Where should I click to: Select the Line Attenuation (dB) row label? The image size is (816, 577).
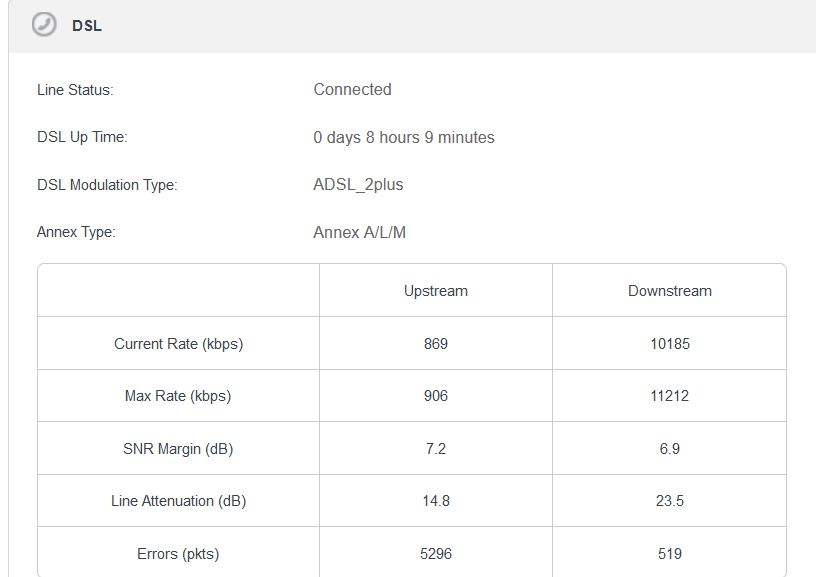click(178, 501)
